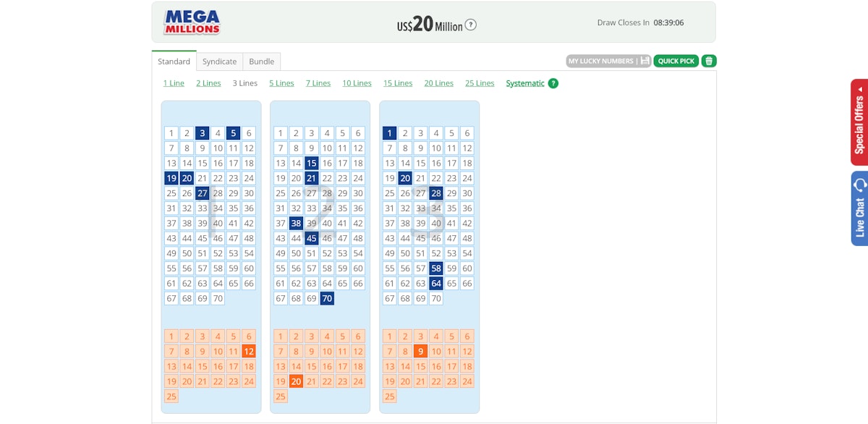Image resolution: width=868 pixels, height=424 pixels.
Task: Deselect number 3 in the first line
Action: pos(203,133)
